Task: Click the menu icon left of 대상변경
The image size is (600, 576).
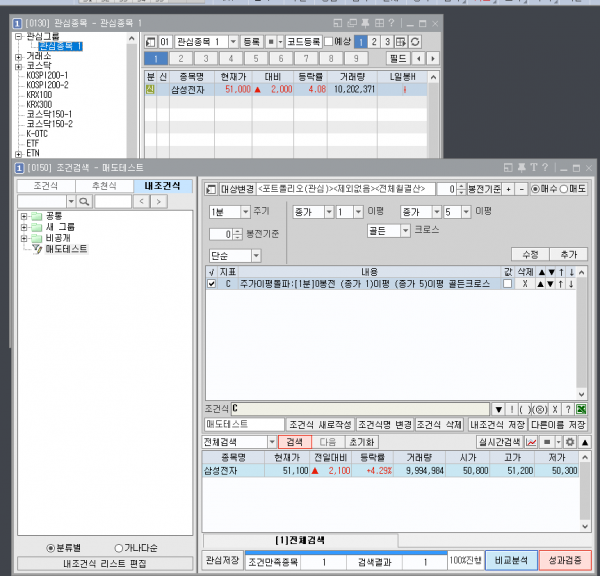Action: coord(211,189)
